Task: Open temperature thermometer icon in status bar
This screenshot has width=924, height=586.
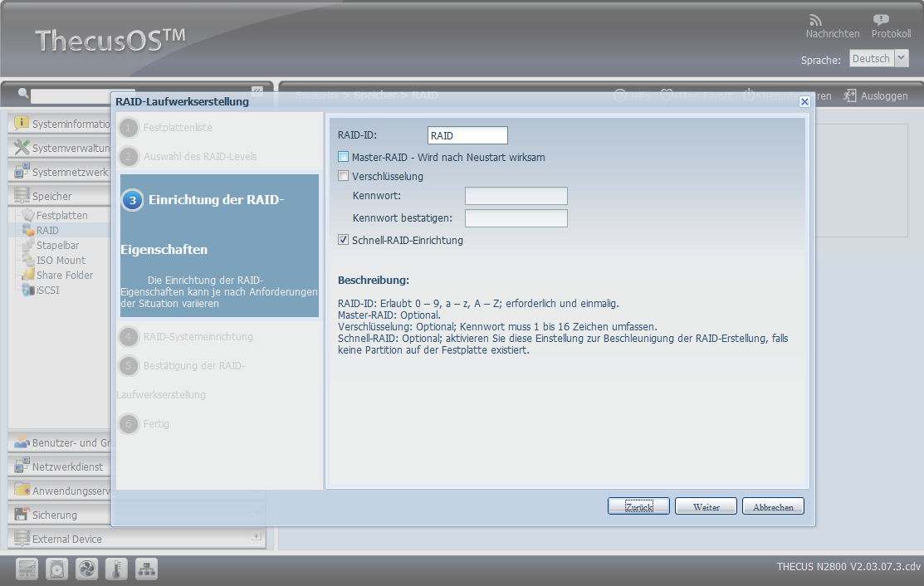Action: tap(117, 569)
